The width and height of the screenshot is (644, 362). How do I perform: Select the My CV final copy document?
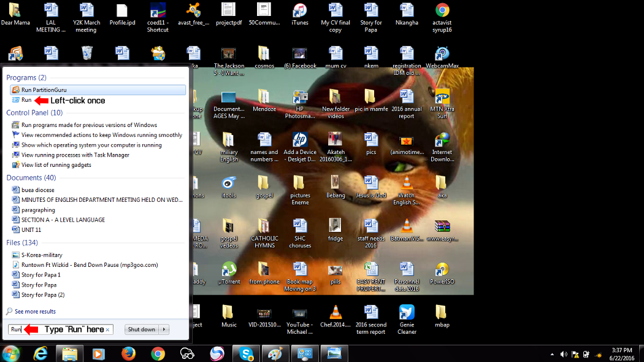pos(335,18)
